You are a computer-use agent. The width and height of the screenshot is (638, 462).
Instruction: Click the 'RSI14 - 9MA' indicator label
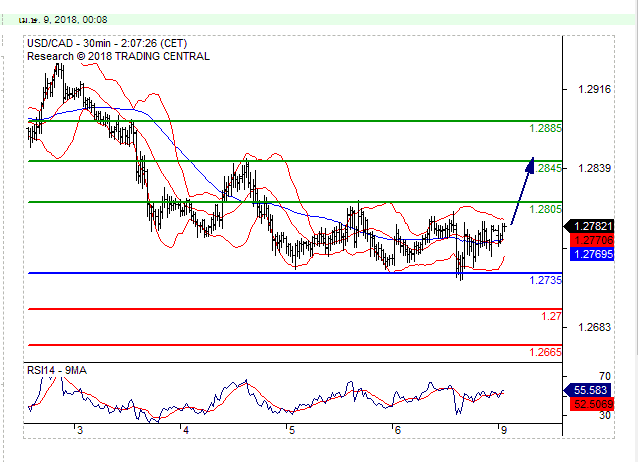click(57, 370)
